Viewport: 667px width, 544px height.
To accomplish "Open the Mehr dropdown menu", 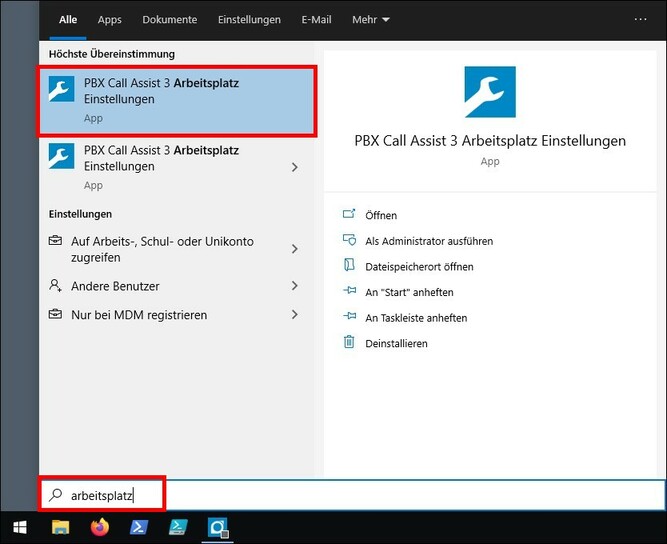I will pos(371,20).
